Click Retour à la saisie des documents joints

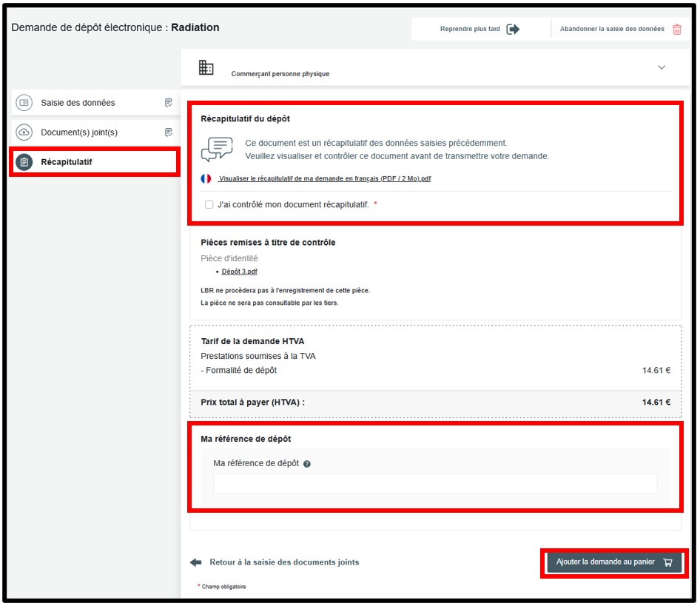tap(283, 562)
